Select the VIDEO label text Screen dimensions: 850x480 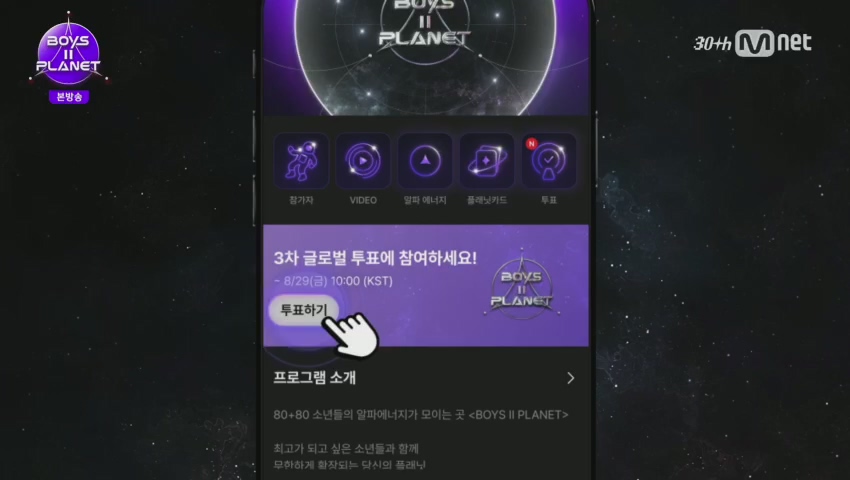click(x=363, y=200)
